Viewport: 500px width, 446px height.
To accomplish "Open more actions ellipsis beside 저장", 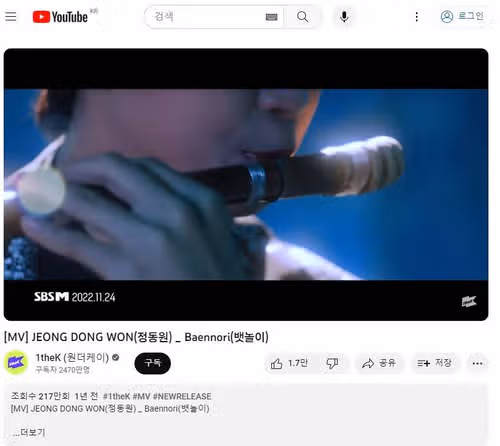I will (477, 363).
